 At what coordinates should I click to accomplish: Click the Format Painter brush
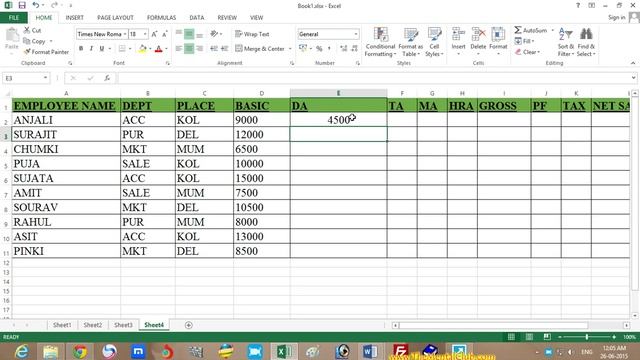pyautogui.click(x=46, y=52)
